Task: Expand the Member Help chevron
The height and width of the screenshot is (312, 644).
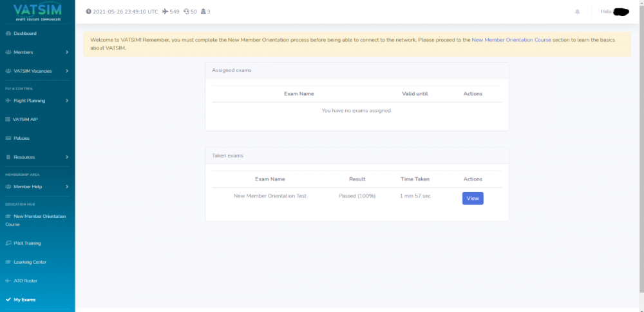Action: click(x=67, y=187)
